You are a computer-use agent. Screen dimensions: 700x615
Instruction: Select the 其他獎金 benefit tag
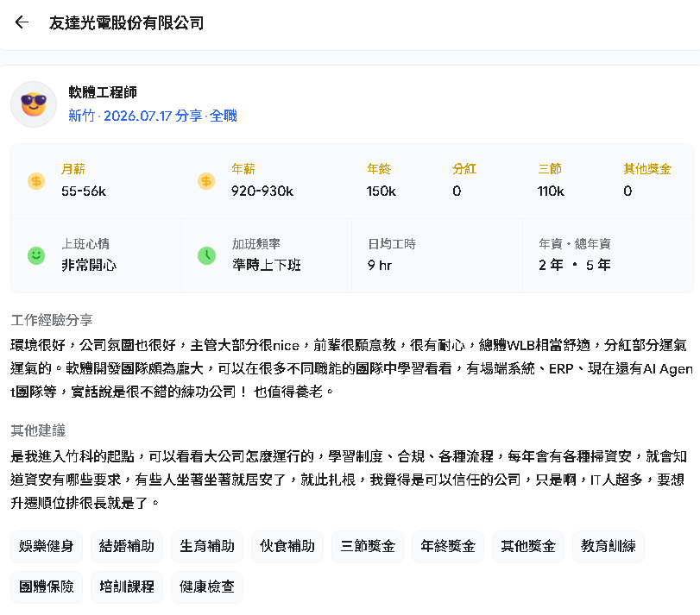coord(528,546)
